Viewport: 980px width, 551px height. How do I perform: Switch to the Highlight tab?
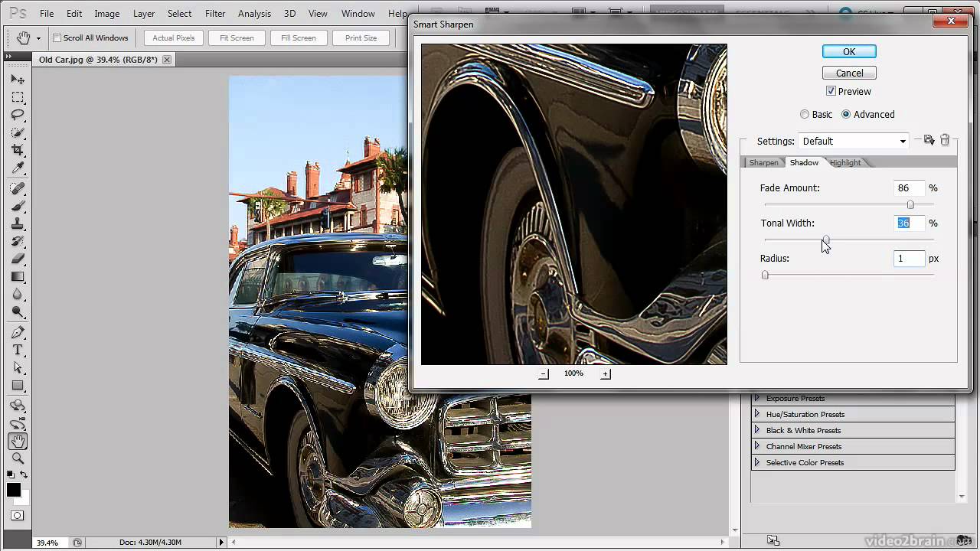coord(845,162)
